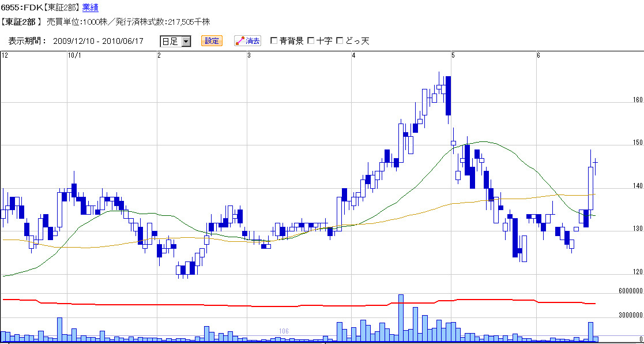Open the 業績 performance link
The height and width of the screenshot is (344, 644).
[90, 8]
